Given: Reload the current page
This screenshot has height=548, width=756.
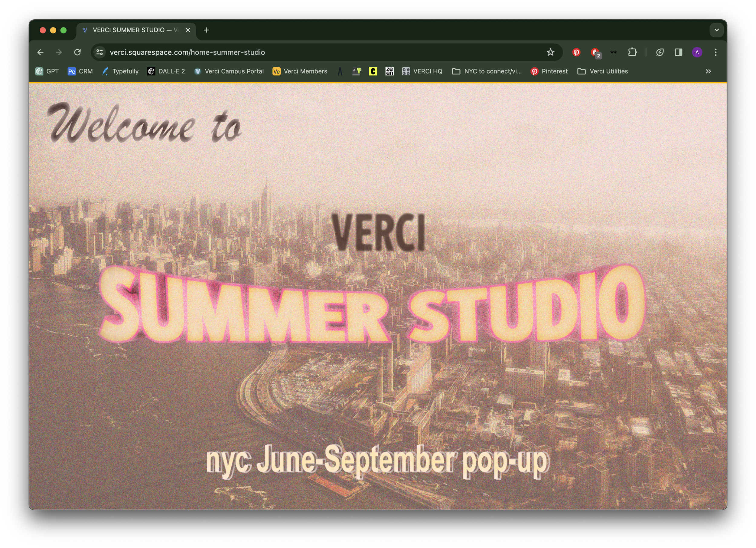Looking at the screenshot, I should pos(77,52).
